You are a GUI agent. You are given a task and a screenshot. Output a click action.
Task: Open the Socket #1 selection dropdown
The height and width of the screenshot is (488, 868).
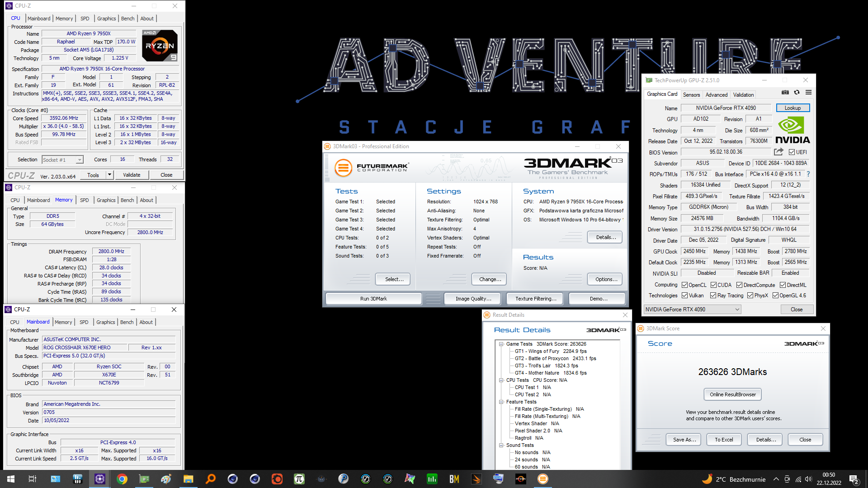point(63,160)
